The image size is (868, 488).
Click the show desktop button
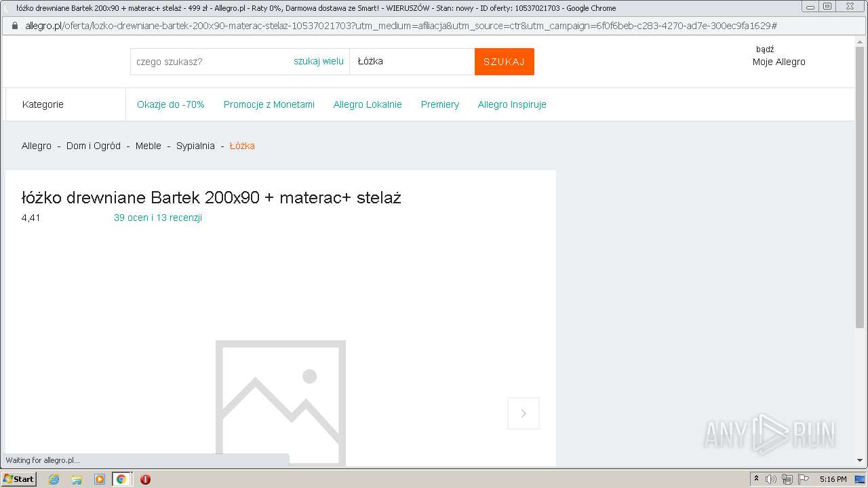[x=861, y=479]
